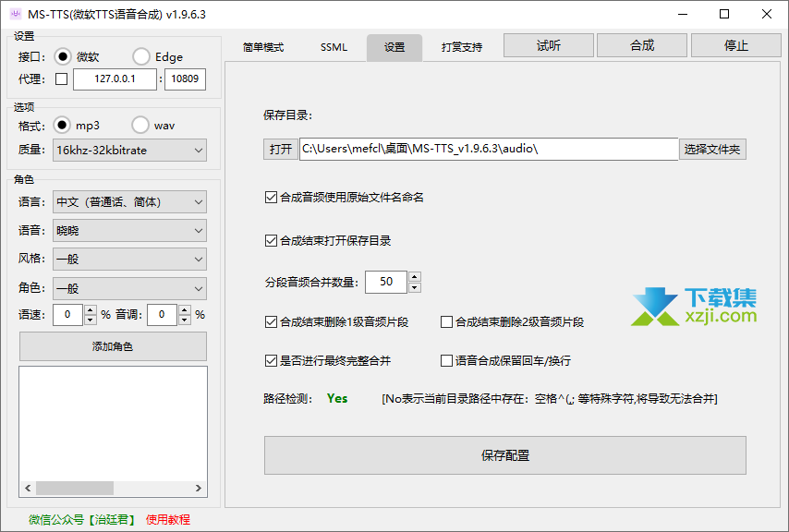
Task: Click the 试听 preview button
Action: click(x=549, y=46)
